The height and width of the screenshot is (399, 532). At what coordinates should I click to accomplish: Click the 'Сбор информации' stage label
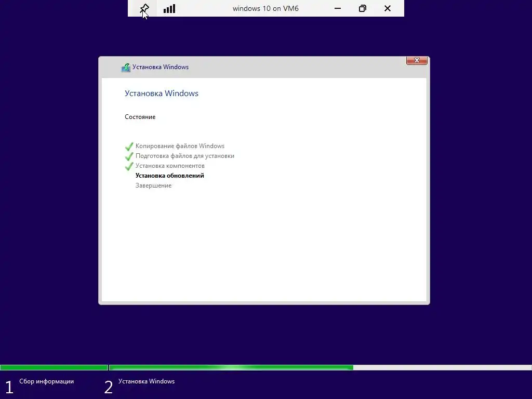tap(46, 381)
